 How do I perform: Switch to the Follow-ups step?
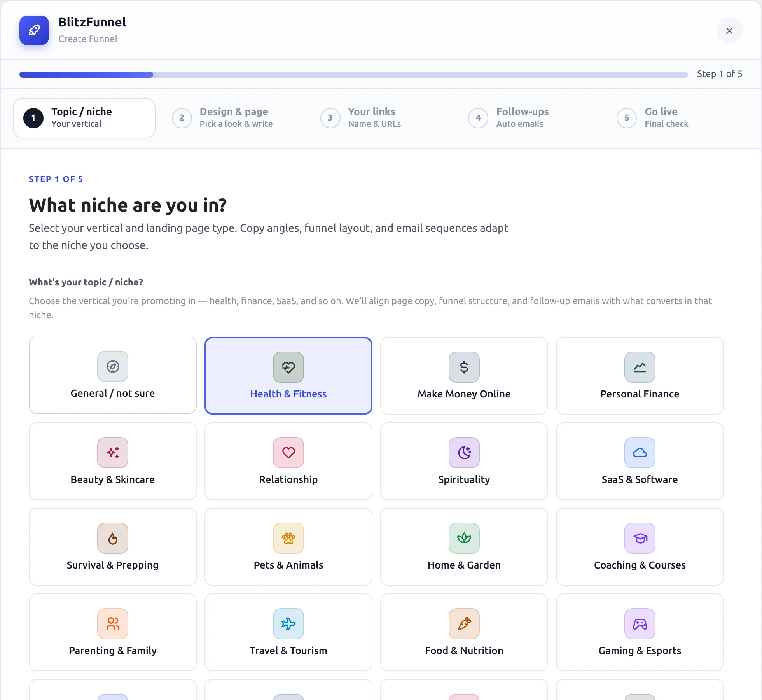pos(530,118)
